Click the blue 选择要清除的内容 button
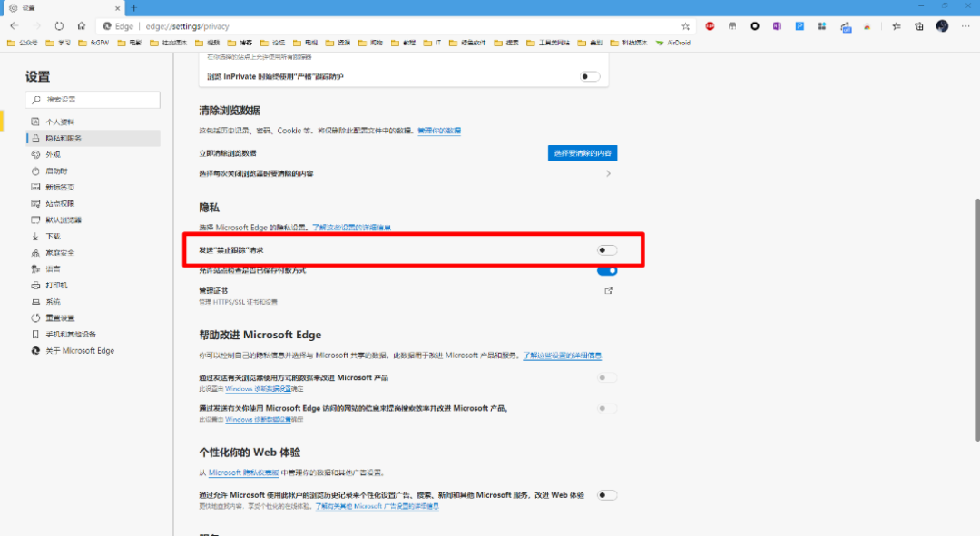This screenshot has height=536, width=980. coord(583,153)
